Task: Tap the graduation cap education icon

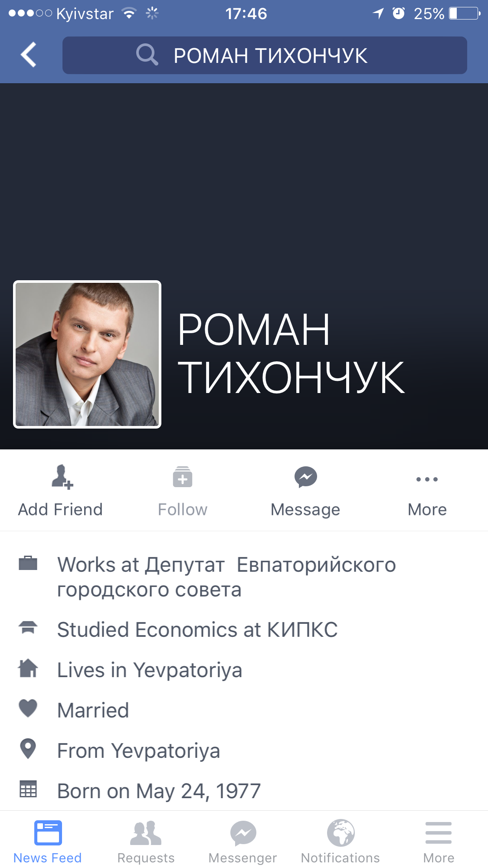Action: pyautogui.click(x=28, y=628)
